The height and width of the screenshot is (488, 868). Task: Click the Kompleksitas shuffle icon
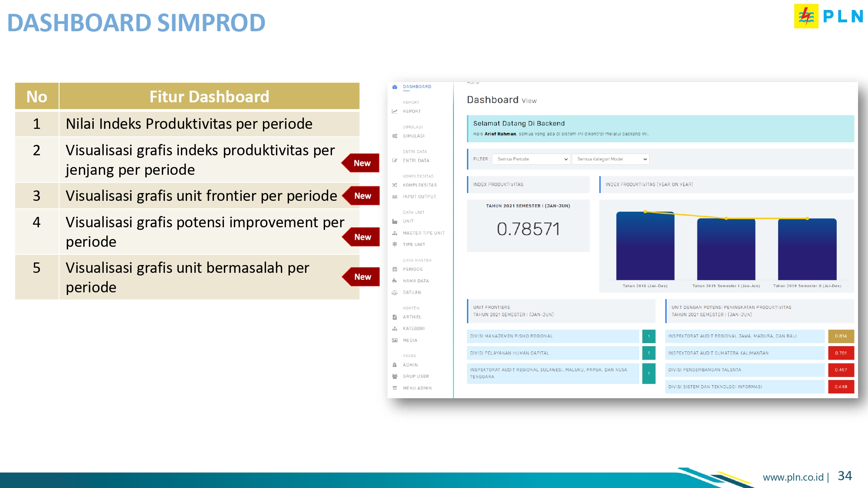[395, 185]
